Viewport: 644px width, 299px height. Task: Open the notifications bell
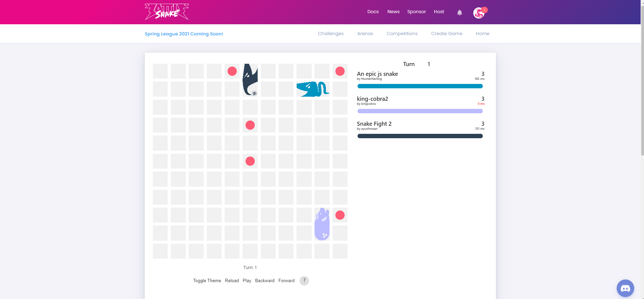[x=459, y=12]
